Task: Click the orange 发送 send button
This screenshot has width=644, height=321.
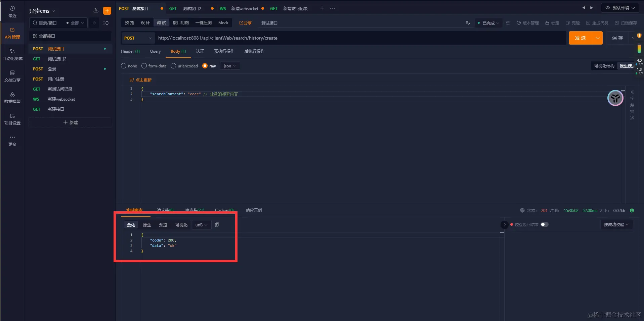Action: pos(581,38)
